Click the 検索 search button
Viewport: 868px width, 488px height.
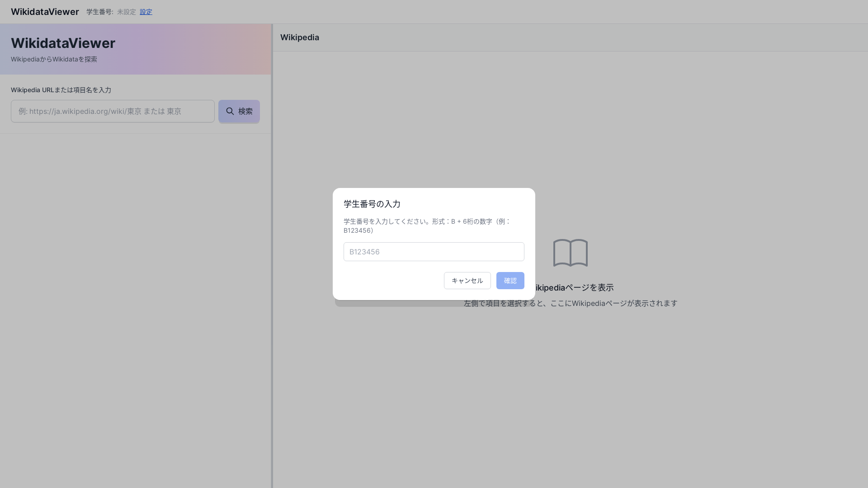[239, 111]
